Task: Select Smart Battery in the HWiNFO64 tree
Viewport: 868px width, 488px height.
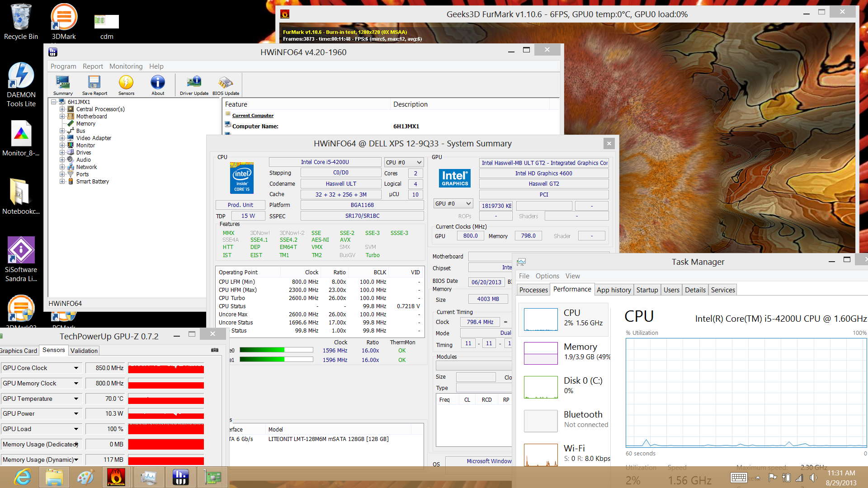Action: point(92,182)
